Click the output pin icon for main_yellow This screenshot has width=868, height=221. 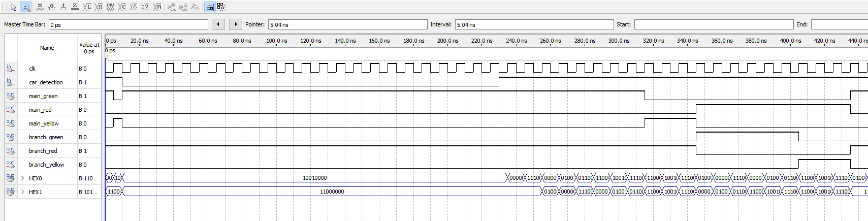pos(11,123)
